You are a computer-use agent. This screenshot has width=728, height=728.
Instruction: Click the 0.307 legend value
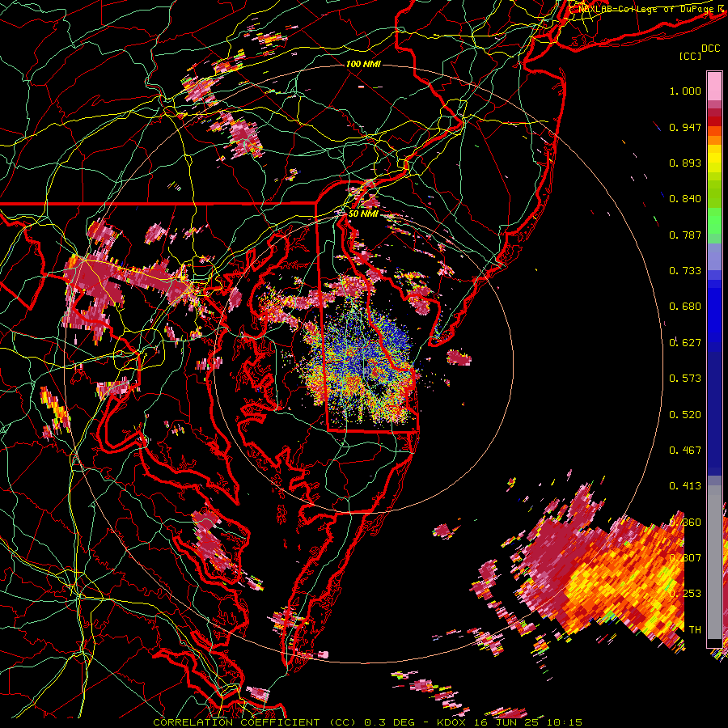pos(685,558)
